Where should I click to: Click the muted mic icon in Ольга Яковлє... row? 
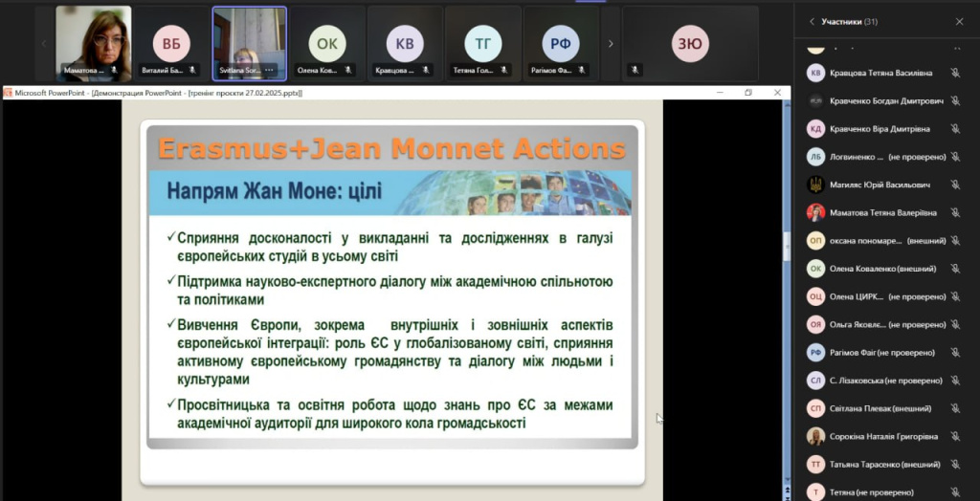(x=955, y=324)
